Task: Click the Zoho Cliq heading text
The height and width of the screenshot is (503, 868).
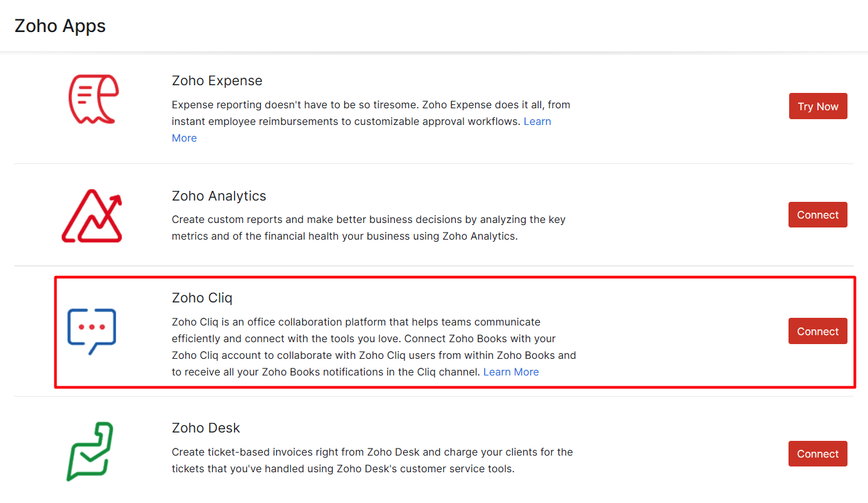Action: pyautogui.click(x=202, y=298)
